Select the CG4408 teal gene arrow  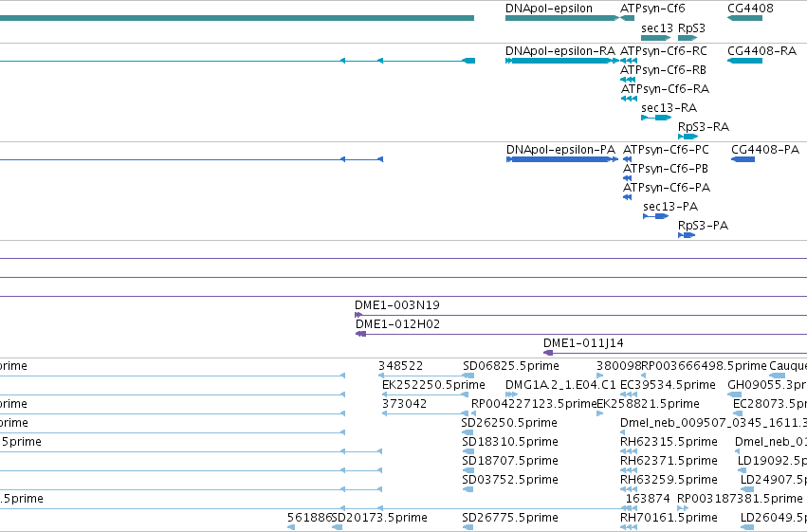point(744,18)
